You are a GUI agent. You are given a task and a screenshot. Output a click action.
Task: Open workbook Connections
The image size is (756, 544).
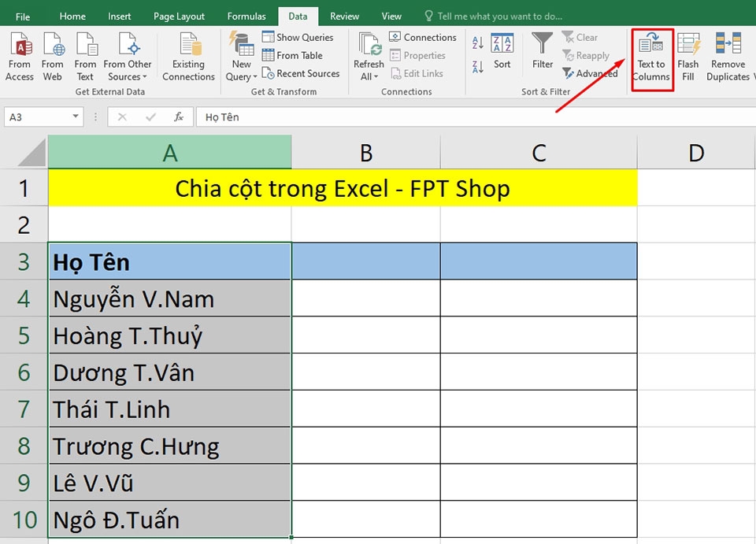coord(423,37)
